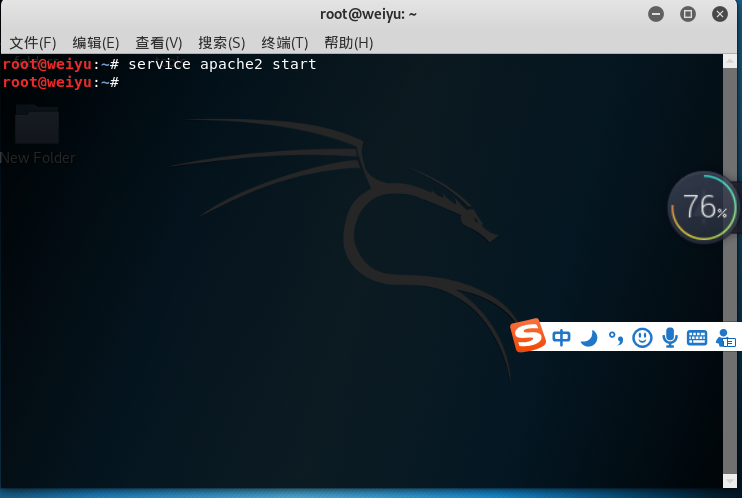This screenshot has width=742, height=498.
Task: Toggle Chinese punctuation icon
Action: coord(616,338)
